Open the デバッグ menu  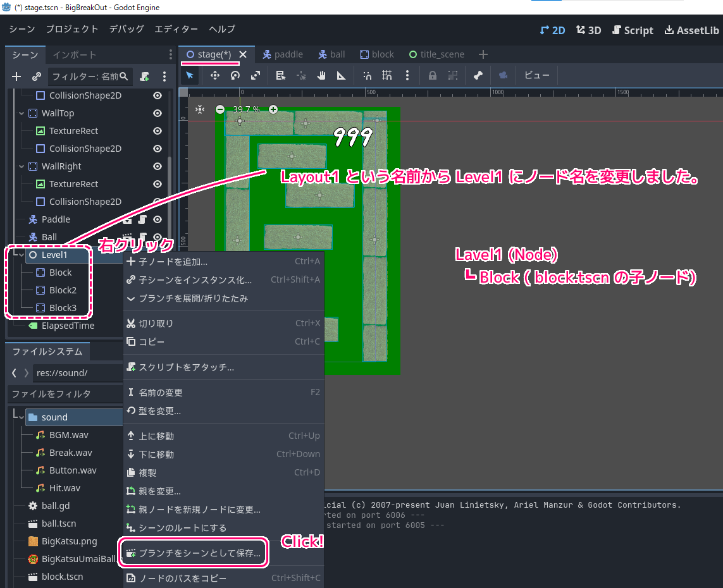[x=127, y=29]
